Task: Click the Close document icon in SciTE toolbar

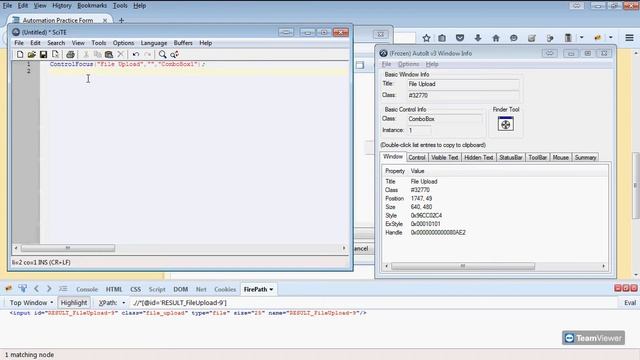Action: point(55,54)
